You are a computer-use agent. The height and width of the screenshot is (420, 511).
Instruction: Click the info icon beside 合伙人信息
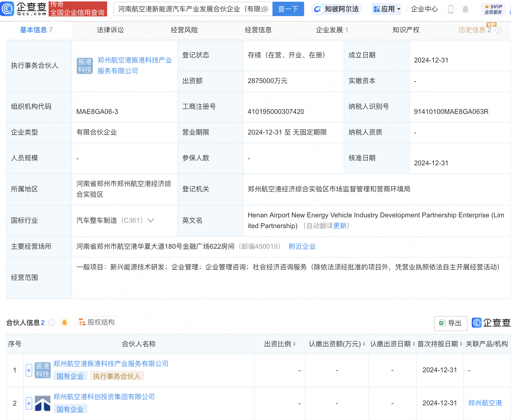[x=51, y=322]
